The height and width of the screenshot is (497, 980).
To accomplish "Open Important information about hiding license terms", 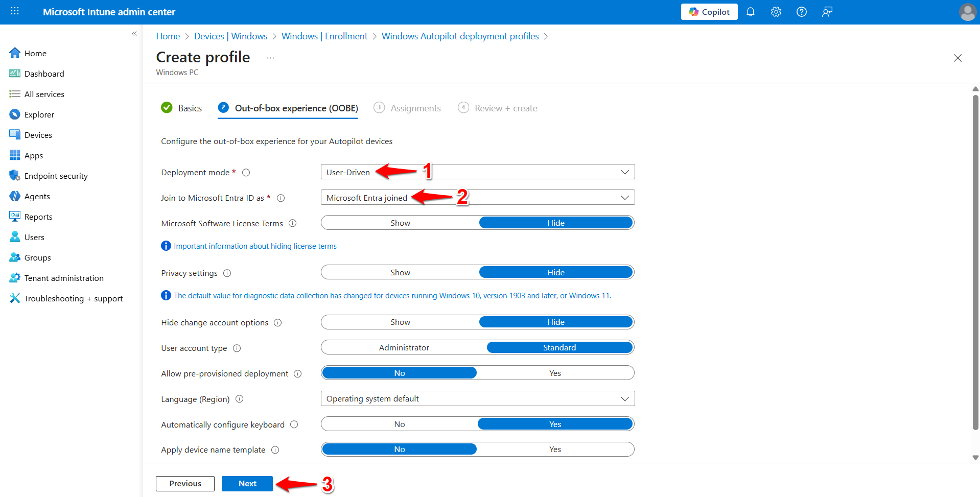I will 255,246.
